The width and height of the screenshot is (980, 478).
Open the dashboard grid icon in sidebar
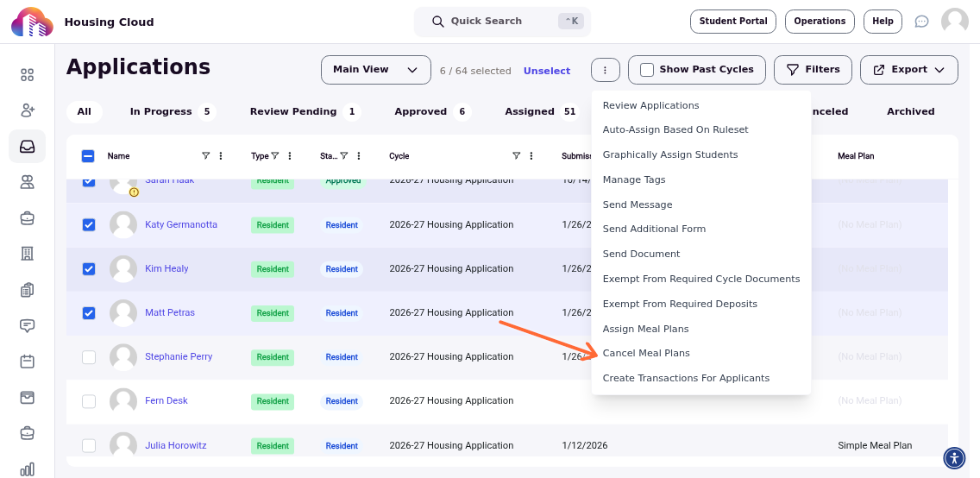pos(27,75)
